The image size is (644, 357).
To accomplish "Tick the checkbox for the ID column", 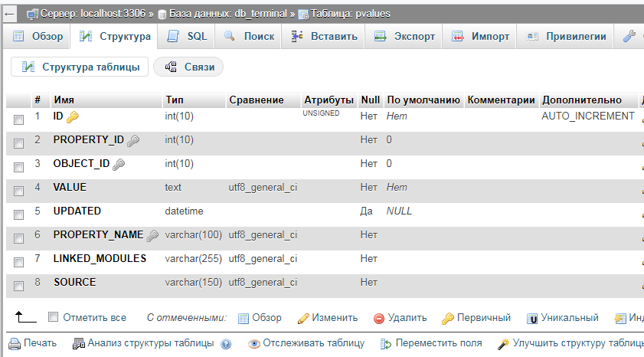I will click(18, 119).
